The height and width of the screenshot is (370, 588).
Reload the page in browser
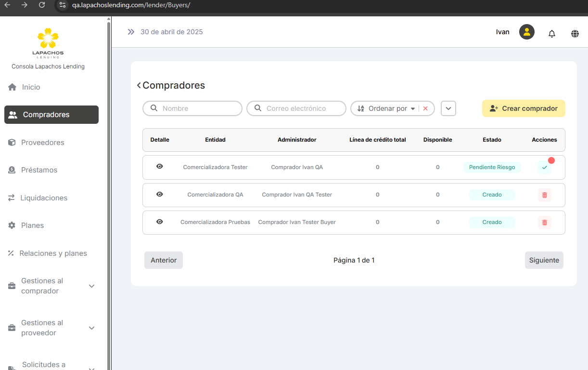(x=42, y=5)
